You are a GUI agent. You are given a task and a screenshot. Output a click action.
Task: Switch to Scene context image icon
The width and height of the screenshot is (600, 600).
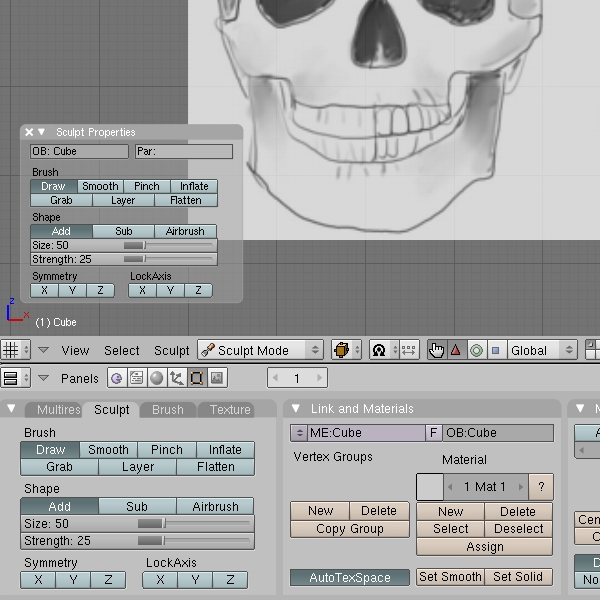click(x=217, y=378)
